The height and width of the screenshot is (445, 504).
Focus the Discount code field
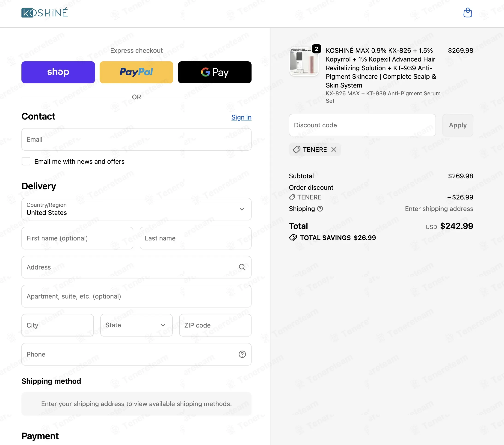tap(362, 125)
